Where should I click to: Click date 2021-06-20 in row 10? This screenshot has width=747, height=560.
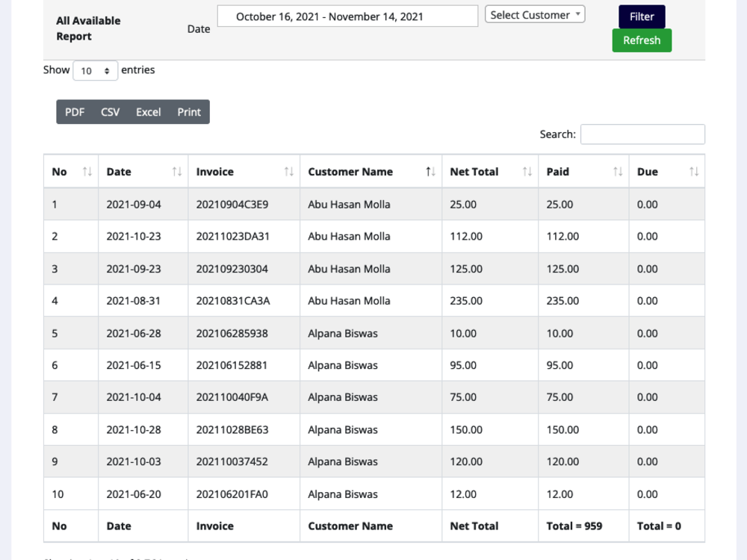click(x=134, y=494)
